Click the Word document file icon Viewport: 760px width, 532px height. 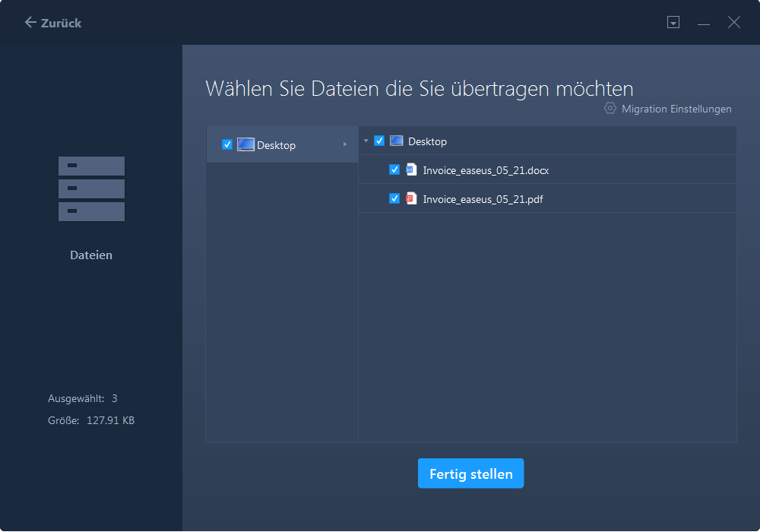[x=411, y=169]
